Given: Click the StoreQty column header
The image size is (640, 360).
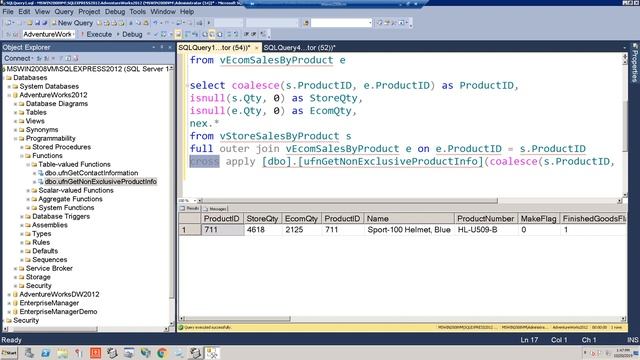Looking at the screenshot, I should [262, 219].
